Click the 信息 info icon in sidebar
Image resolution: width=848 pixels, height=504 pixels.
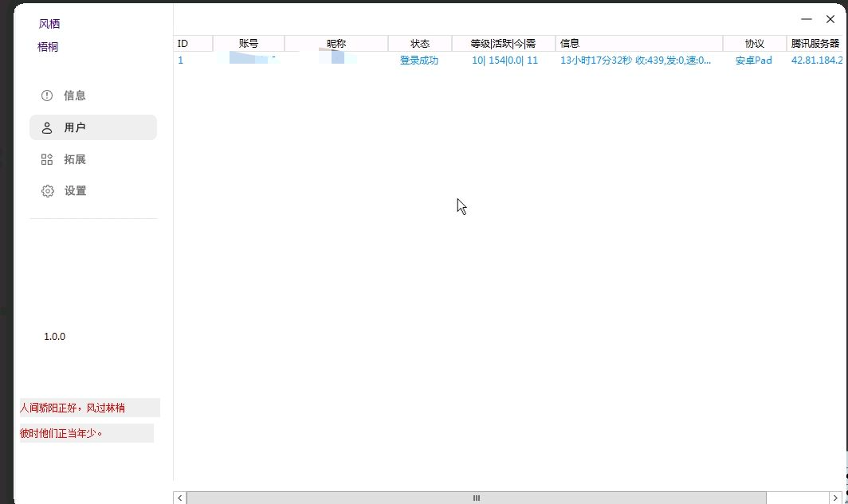point(47,96)
